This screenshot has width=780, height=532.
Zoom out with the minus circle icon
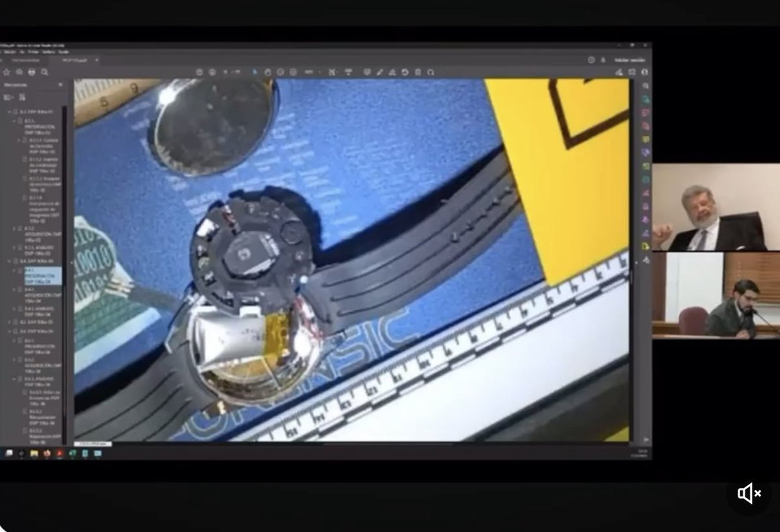[x=280, y=72]
